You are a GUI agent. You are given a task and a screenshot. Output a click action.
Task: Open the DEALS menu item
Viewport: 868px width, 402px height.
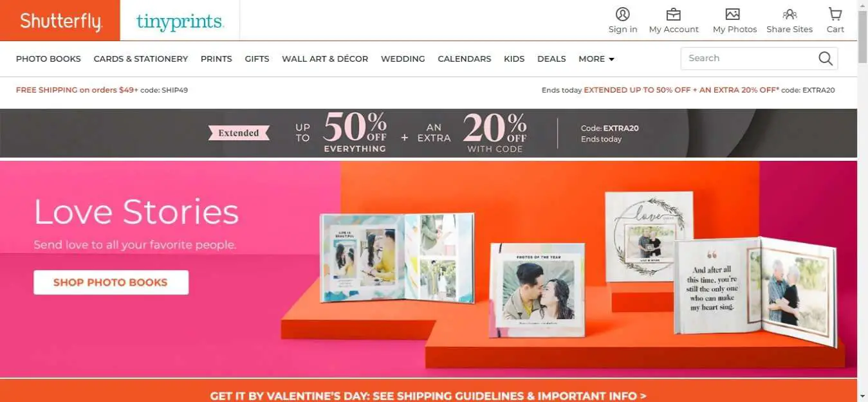pos(551,59)
